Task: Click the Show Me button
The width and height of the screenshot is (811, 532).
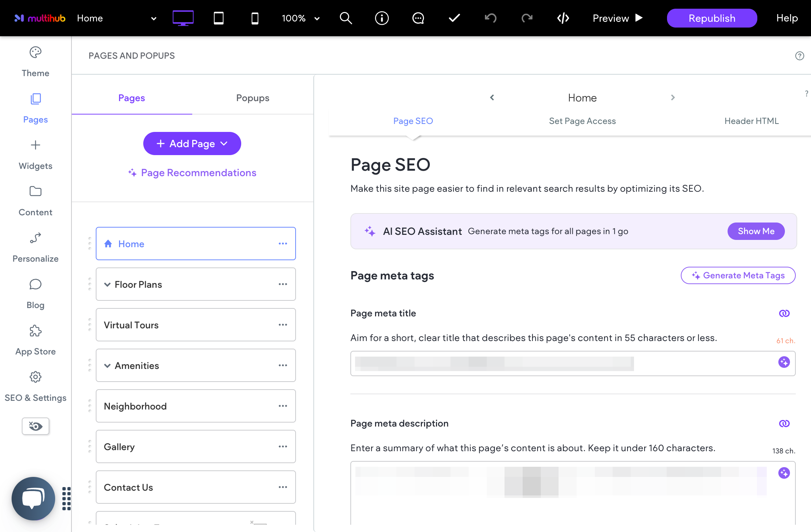Action: 756,231
